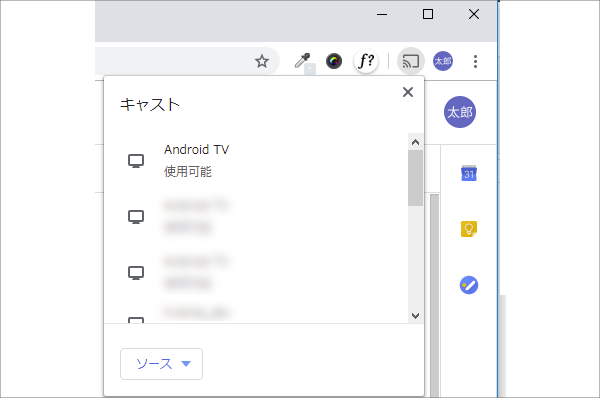Open the Chrome three-dot menu

(475, 61)
